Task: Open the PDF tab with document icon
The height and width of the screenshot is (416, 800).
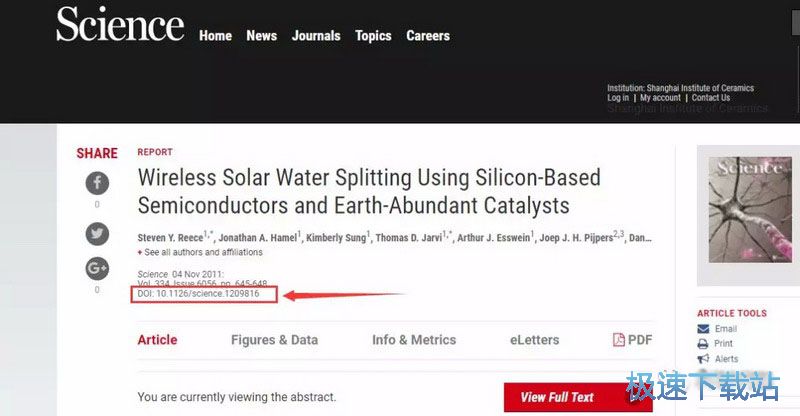Action: pos(633,340)
